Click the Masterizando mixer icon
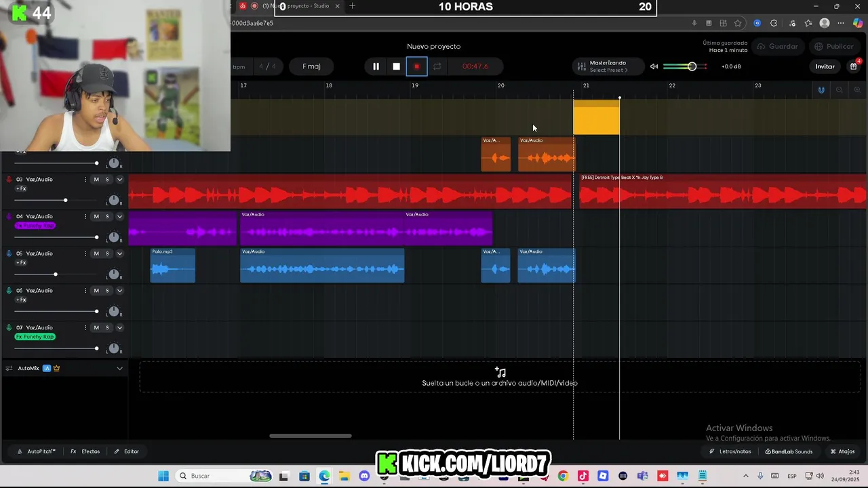868x488 pixels. tap(581, 66)
